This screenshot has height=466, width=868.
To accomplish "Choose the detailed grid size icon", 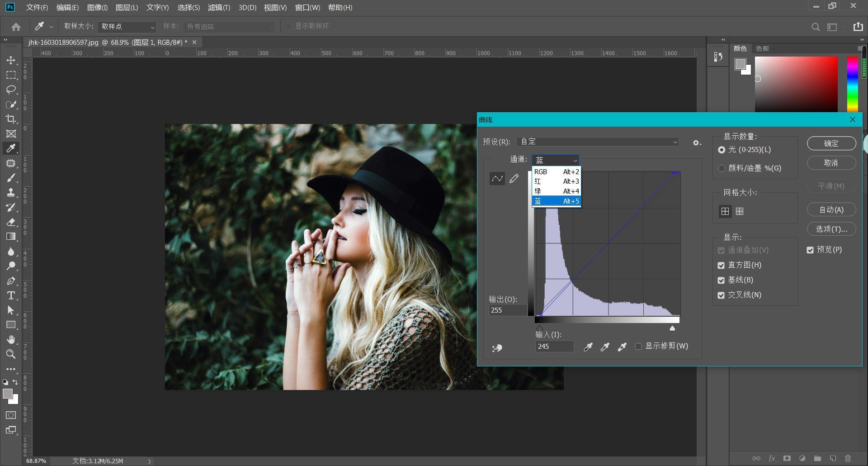I will (x=740, y=211).
